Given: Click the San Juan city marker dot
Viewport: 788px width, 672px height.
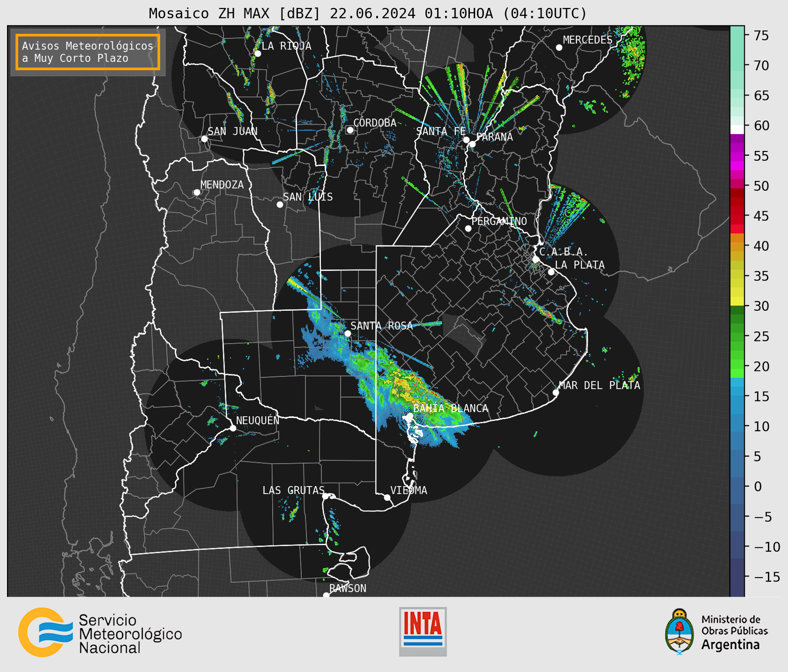Looking at the screenshot, I should click(204, 139).
